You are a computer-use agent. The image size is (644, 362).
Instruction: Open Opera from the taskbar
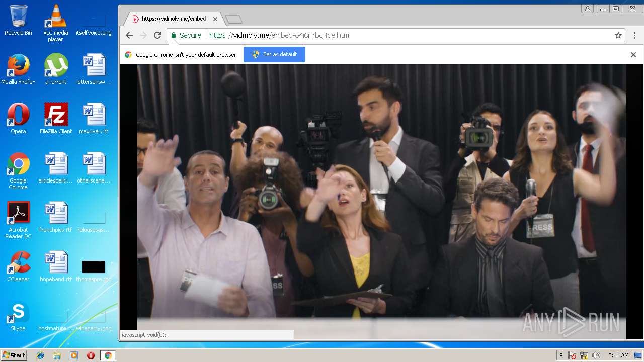click(91, 355)
